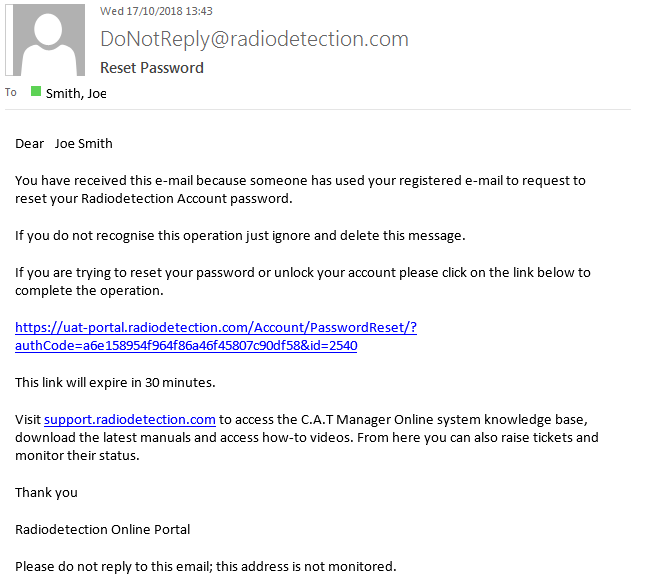Click the To label
Screen dimensions: 653x582
[11, 92]
